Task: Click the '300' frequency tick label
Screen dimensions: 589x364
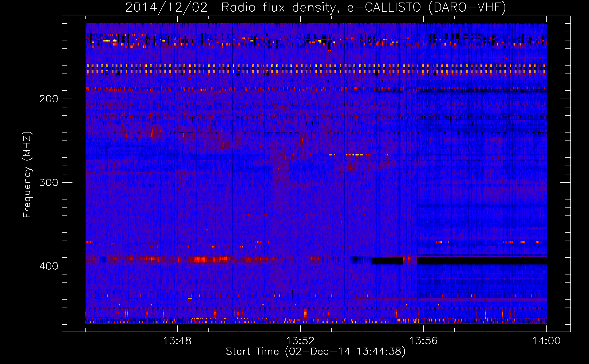Action: (49, 182)
